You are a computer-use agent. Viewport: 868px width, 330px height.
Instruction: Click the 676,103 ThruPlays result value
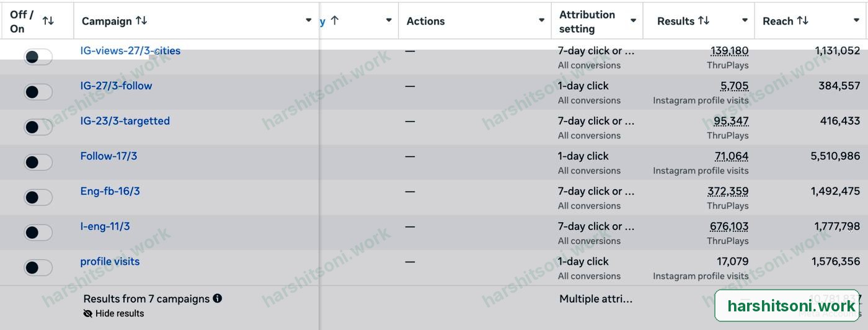pos(729,226)
